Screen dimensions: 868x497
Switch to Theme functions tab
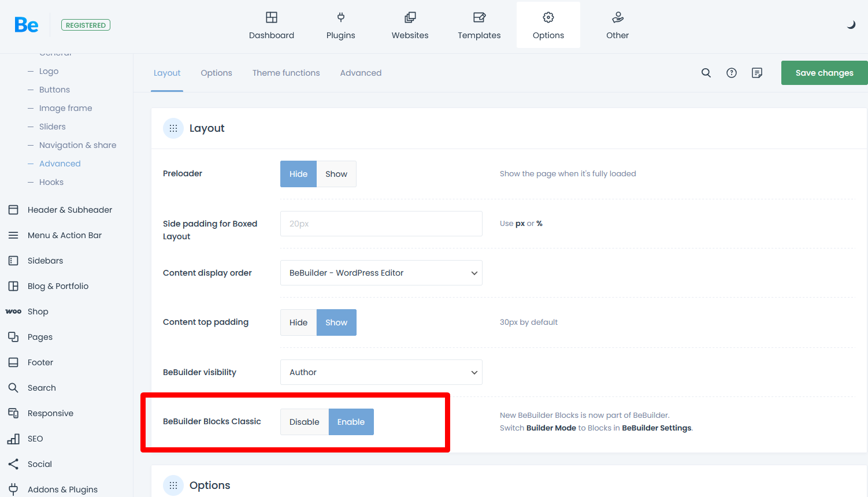pos(285,73)
